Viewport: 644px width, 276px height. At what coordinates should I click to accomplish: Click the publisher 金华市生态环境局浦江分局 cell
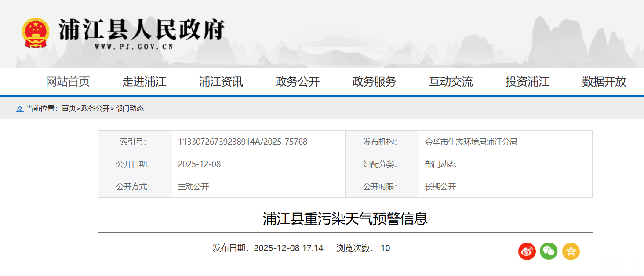[x=471, y=142]
